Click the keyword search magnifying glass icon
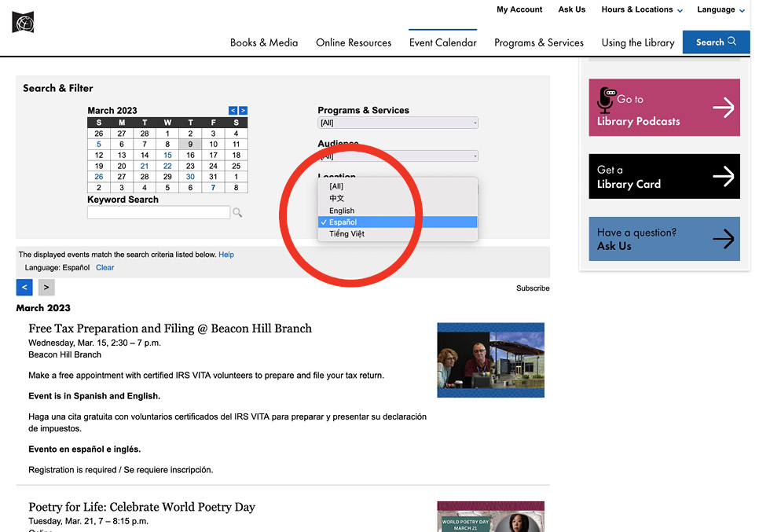The width and height of the screenshot is (759, 532). pyautogui.click(x=237, y=212)
